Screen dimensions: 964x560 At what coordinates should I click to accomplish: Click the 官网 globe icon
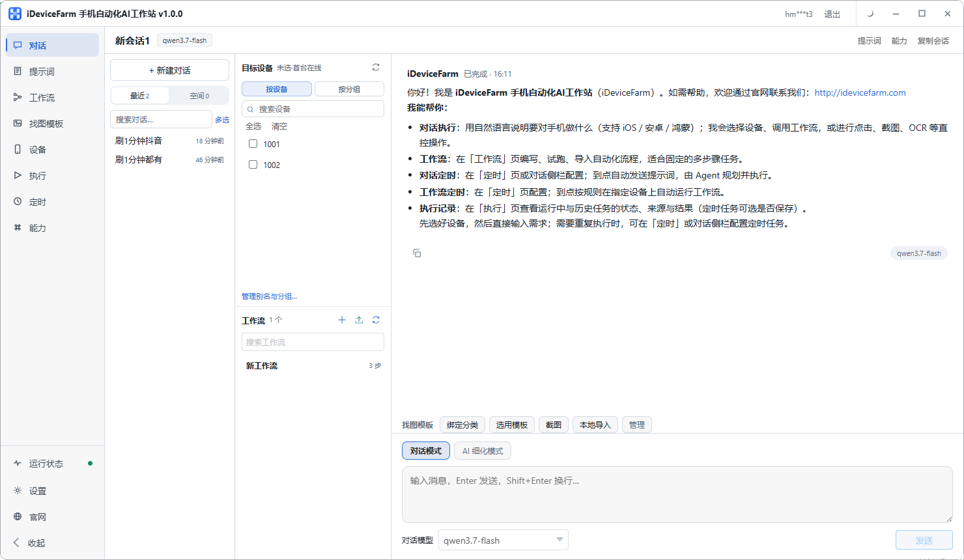point(18,517)
